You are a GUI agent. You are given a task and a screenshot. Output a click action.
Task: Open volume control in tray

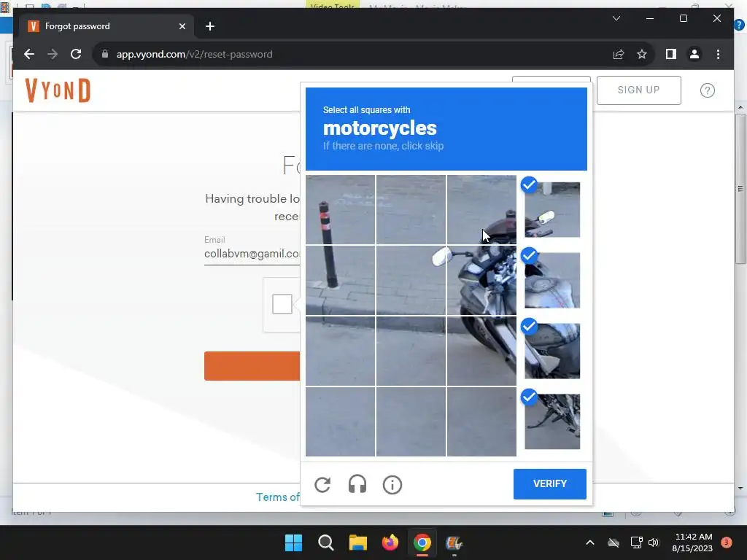pos(654,542)
